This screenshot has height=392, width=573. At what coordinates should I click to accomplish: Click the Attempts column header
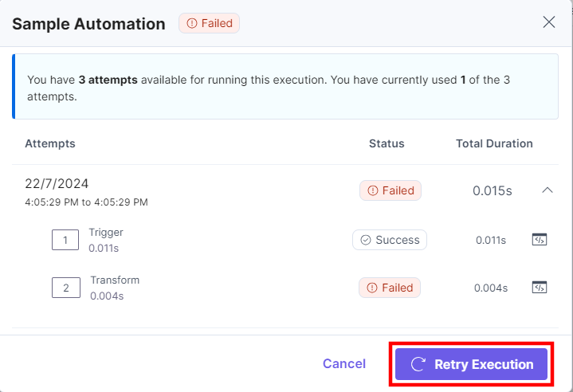pyautogui.click(x=50, y=143)
